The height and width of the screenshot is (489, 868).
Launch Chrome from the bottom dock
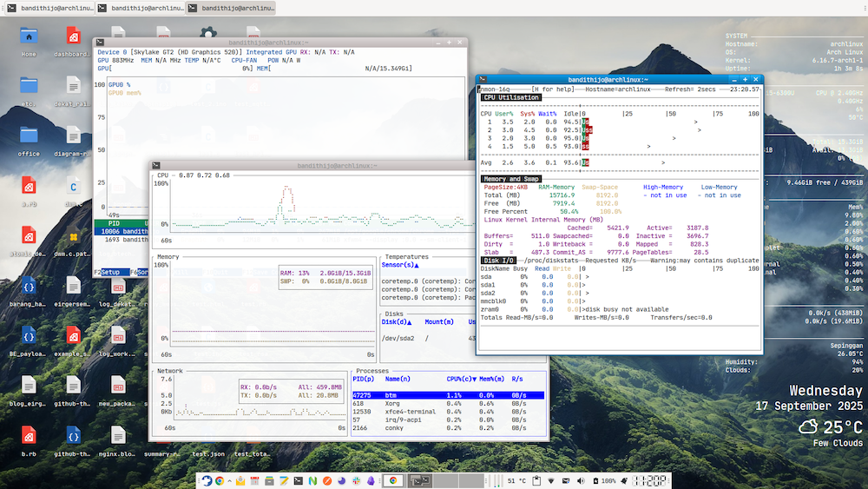pyautogui.click(x=220, y=480)
